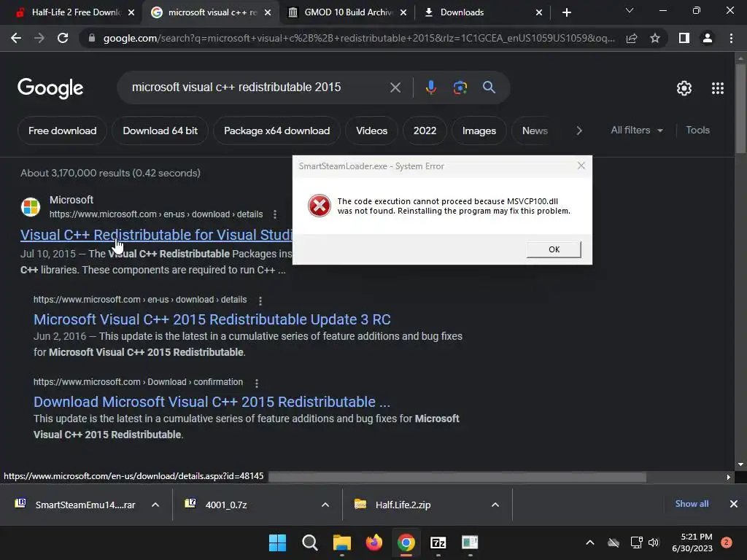
Task: Share this page from address bar
Action: pyautogui.click(x=632, y=38)
